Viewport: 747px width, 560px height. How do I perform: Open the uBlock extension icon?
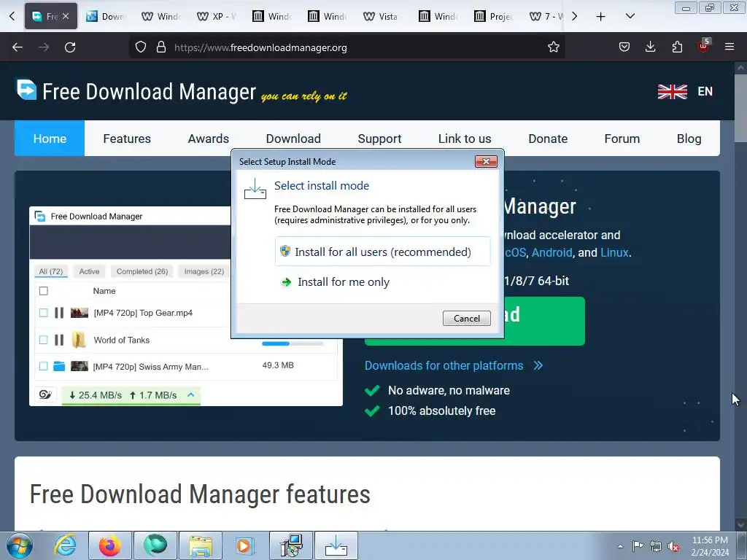tap(704, 46)
